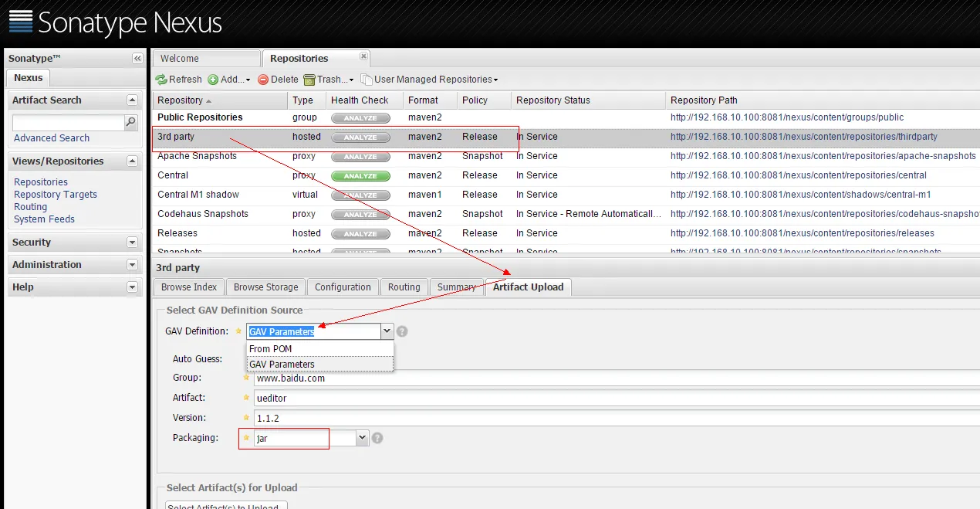Open the Browse Storage tab
Screen dimensions: 980x509
coord(265,287)
